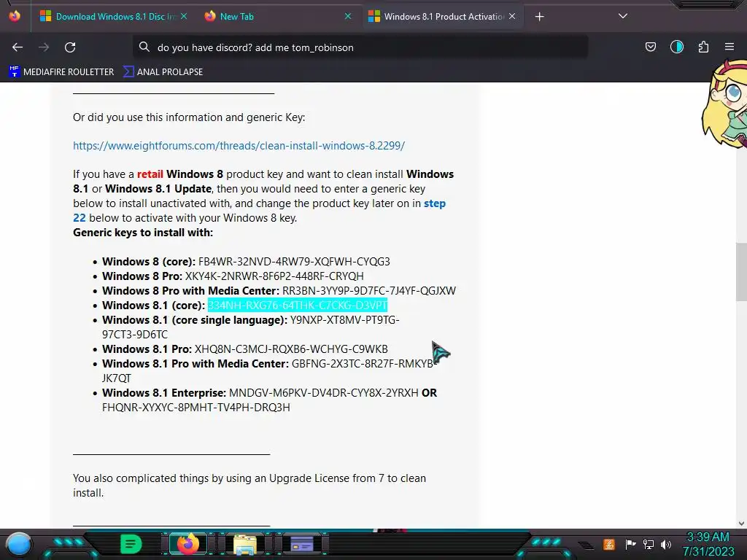Click the alternate key FHQNR-XYXYC
The image size is (747, 560).
click(196, 408)
